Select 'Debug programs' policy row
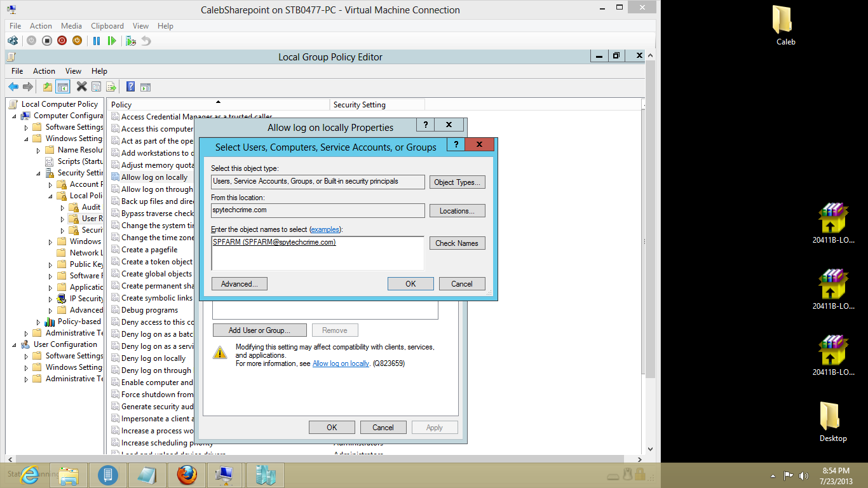 click(149, 310)
